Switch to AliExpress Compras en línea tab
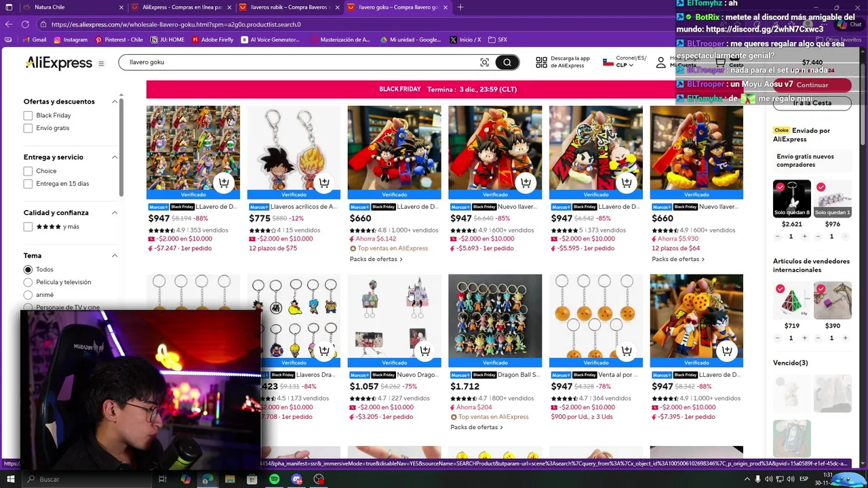 [182, 7]
